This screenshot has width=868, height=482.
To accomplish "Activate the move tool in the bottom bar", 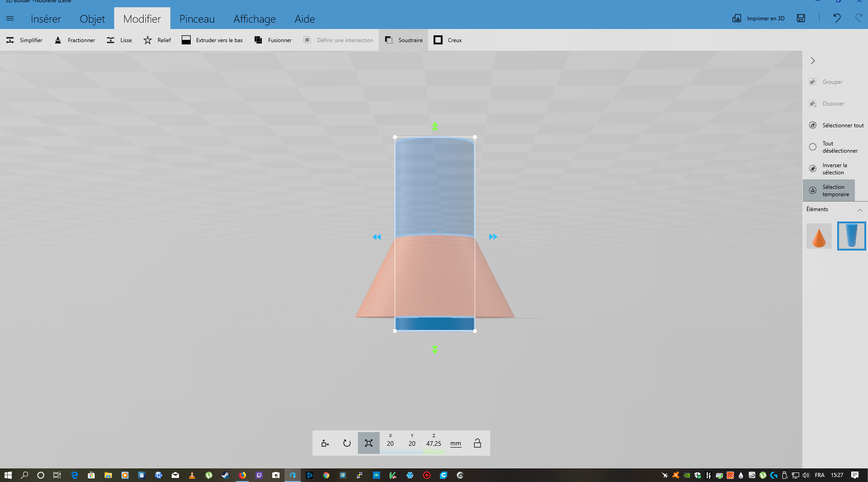I will [325, 443].
